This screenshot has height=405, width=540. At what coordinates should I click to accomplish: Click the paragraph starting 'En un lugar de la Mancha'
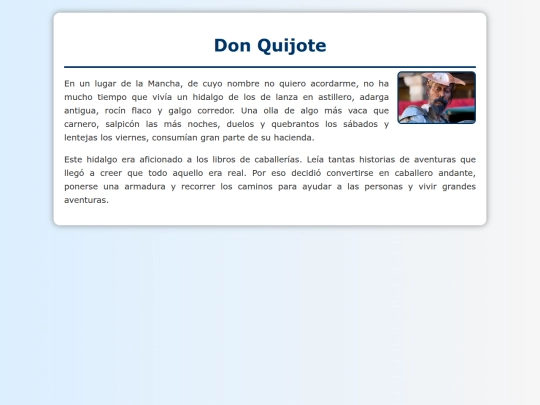click(227, 111)
